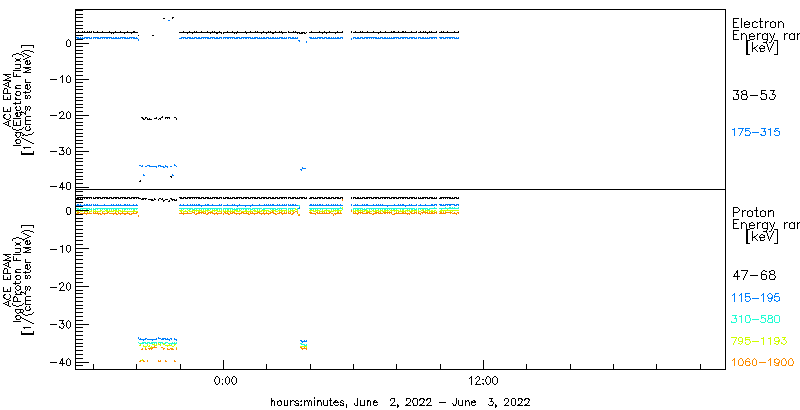Image resolution: width=800 pixels, height=410 pixels.
Task: Click the log(Electron Flux) y-axis title
Action: tap(17, 97)
